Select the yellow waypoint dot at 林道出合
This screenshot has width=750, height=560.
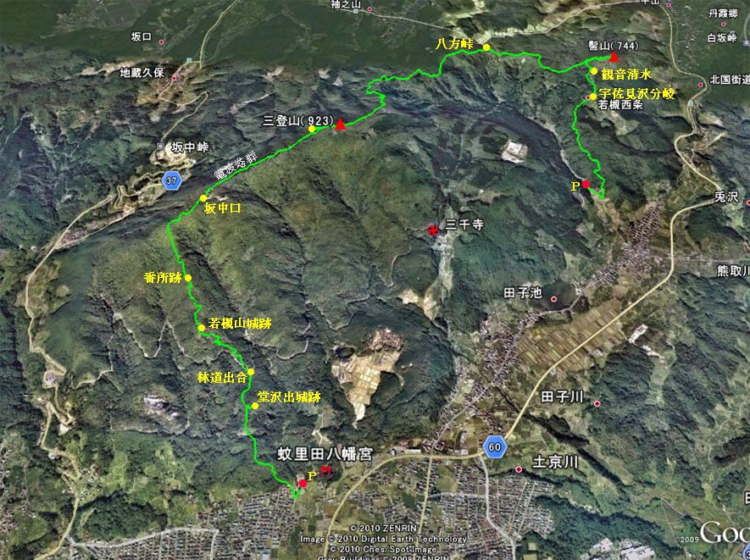pos(251,372)
